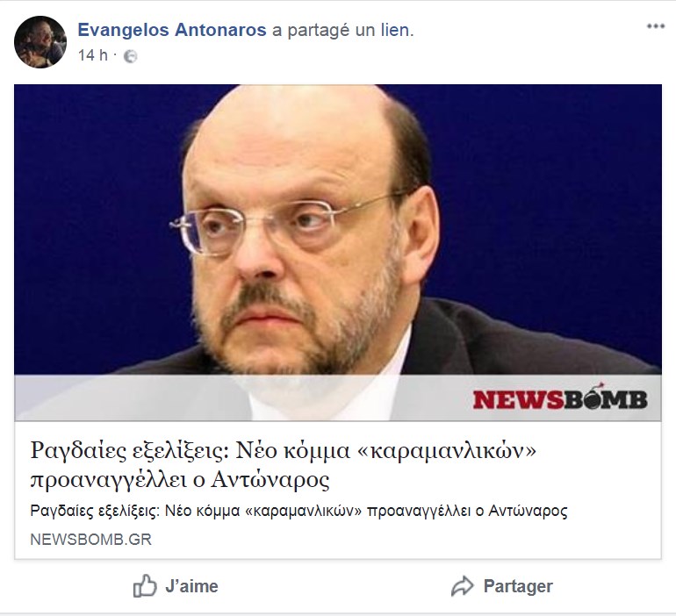
Task: Click the gray banner strip beside the logo
Action: coord(241,398)
